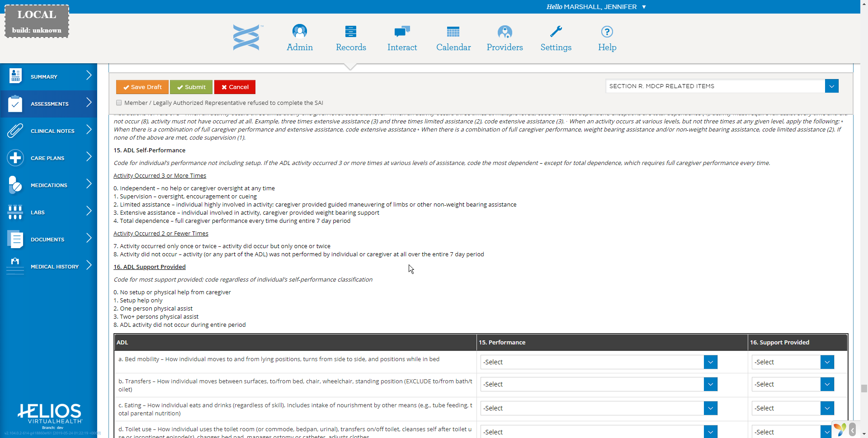The height and width of the screenshot is (438, 868).
Task: Click the Medications pill icon in sidebar
Action: click(x=15, y=185)
